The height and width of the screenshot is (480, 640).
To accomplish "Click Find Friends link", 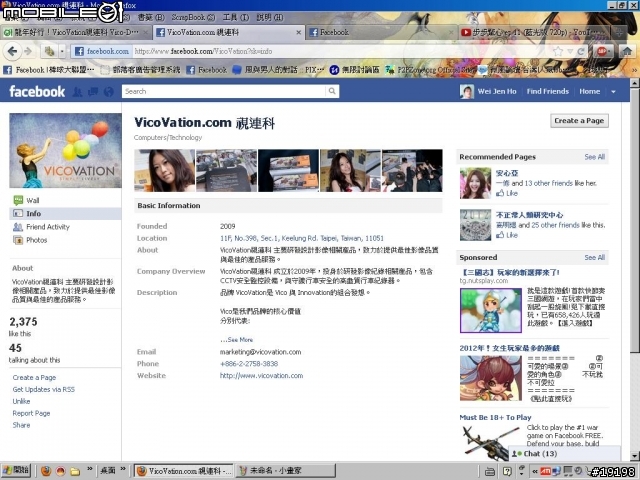I will 547,91.
